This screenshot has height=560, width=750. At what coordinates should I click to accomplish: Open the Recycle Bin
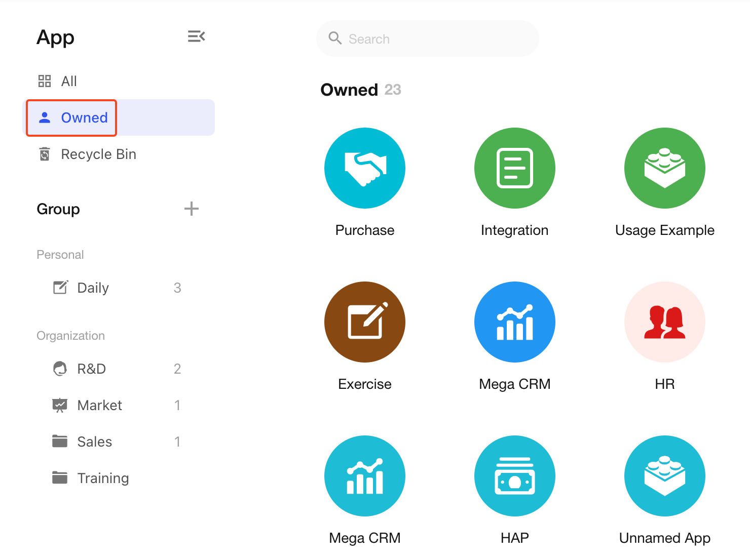point(98,154)
